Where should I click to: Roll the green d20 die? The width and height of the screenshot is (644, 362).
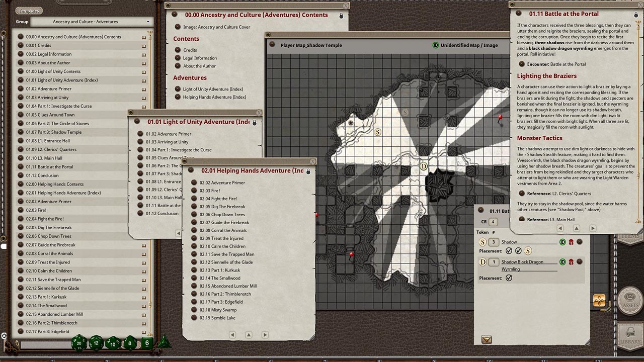tap(78, 343)
